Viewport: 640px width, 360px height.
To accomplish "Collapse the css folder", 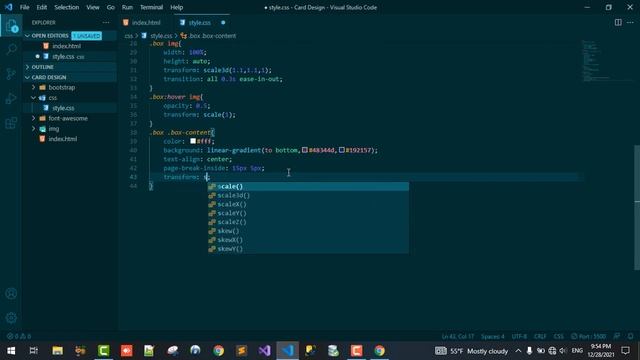I will click(x=70, y=98).
